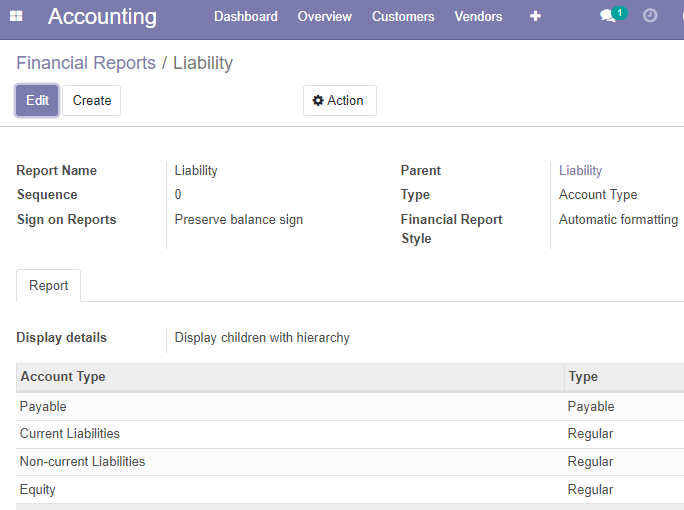Click the Create button
This screenshot has height=510, width=684.
coord(92,100)
